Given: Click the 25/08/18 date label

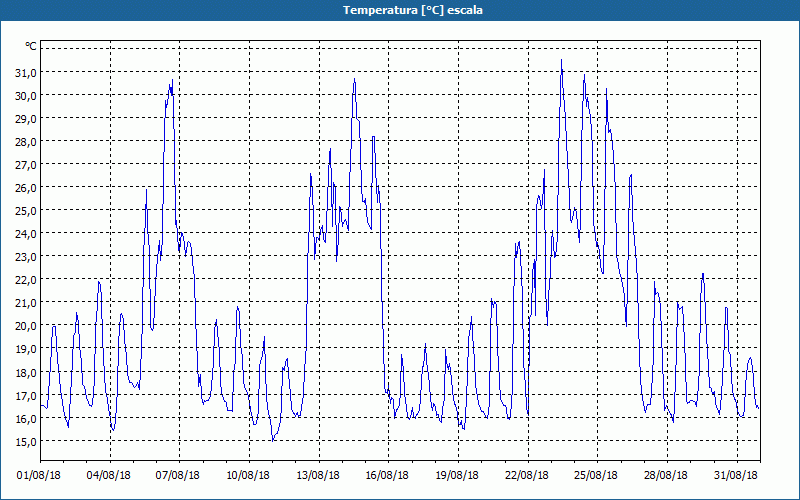Looking at the screenshot, I should pyautogui.click(x=596, y=475).
